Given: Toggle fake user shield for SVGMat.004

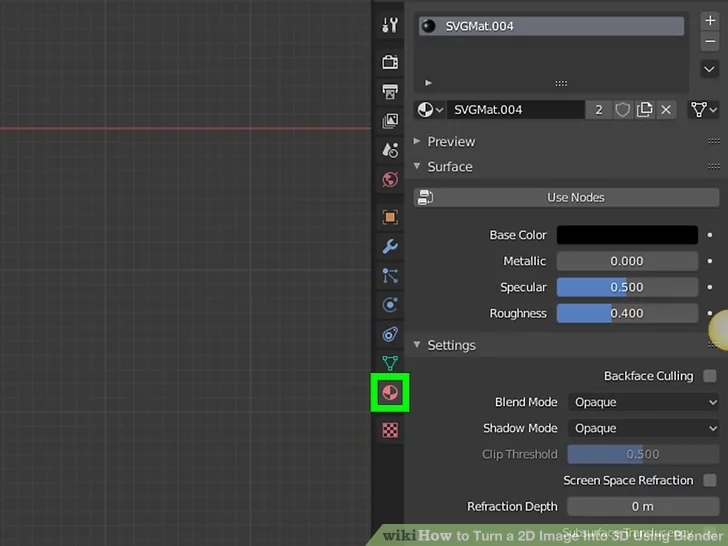Looking at the screenshot, I should tap(622, 110).
